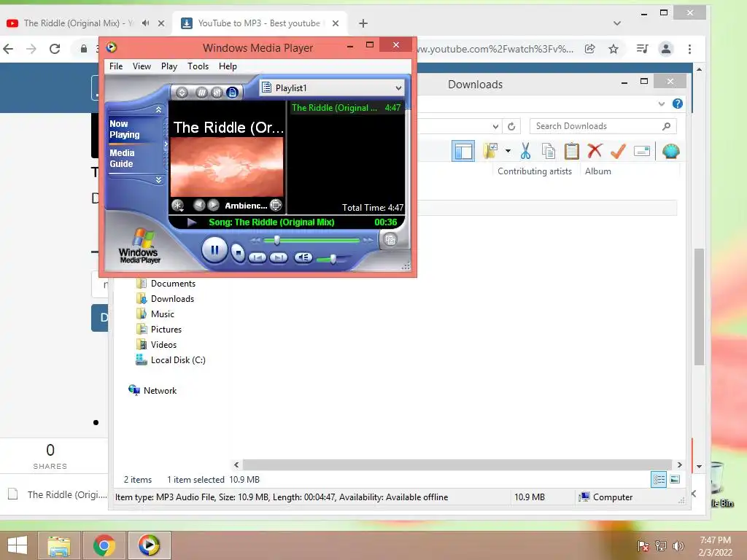
Task: Click the Search Downloads field
Action: click(x=603, y=126)
